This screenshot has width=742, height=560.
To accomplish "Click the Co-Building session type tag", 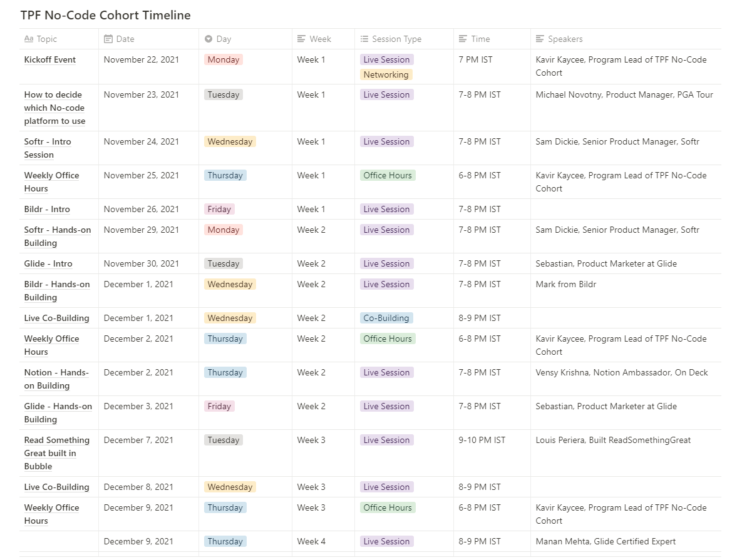I will 386,318.
